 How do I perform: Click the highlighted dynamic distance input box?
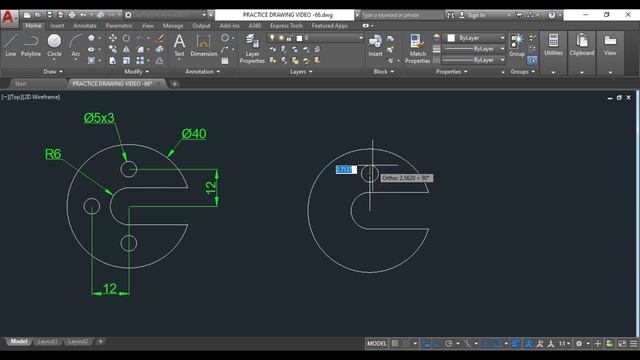coord(346,169)
